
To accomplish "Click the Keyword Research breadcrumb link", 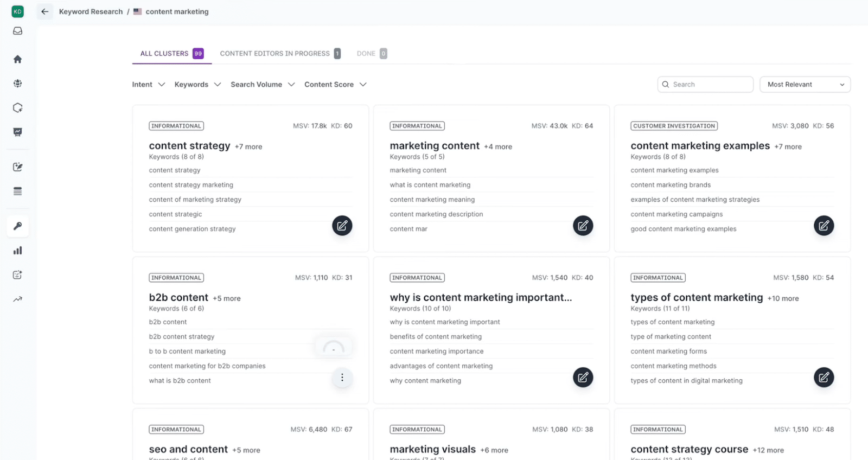I will coord(91,11).
